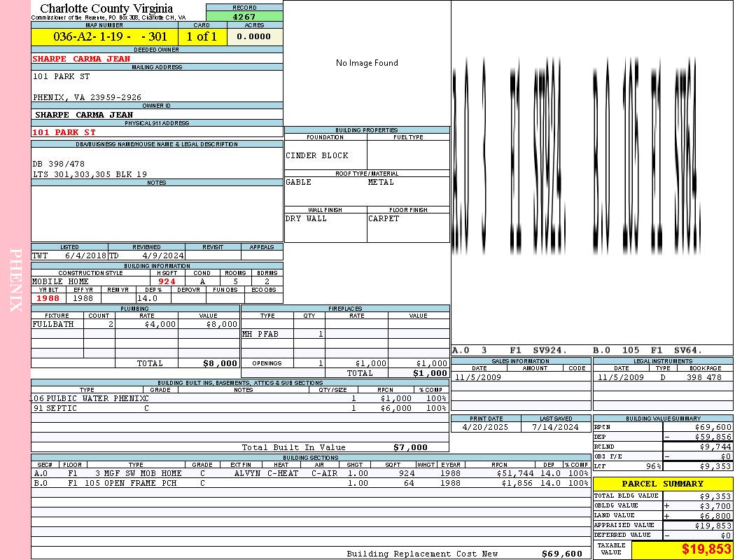The image size is (735, 560).
Task: Open the building sketch image
Action: (591, 168)
